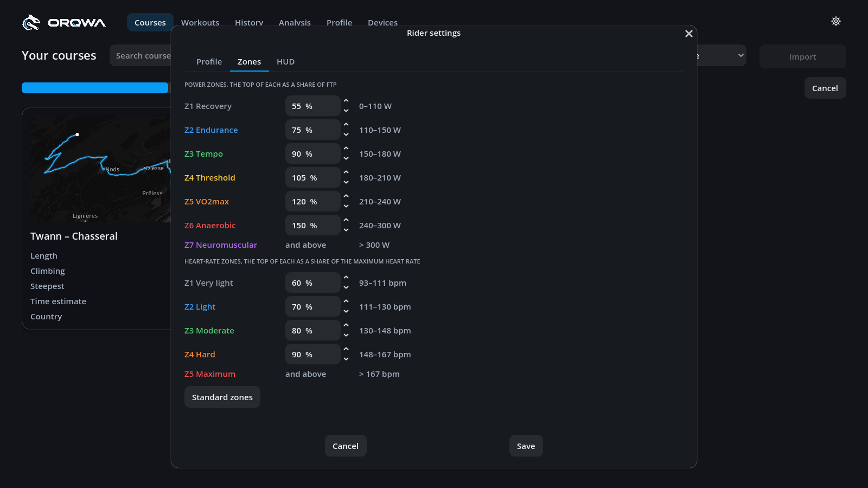
Task: Decrease Z2 Endurance percentage
Action: tap(346, 135)
